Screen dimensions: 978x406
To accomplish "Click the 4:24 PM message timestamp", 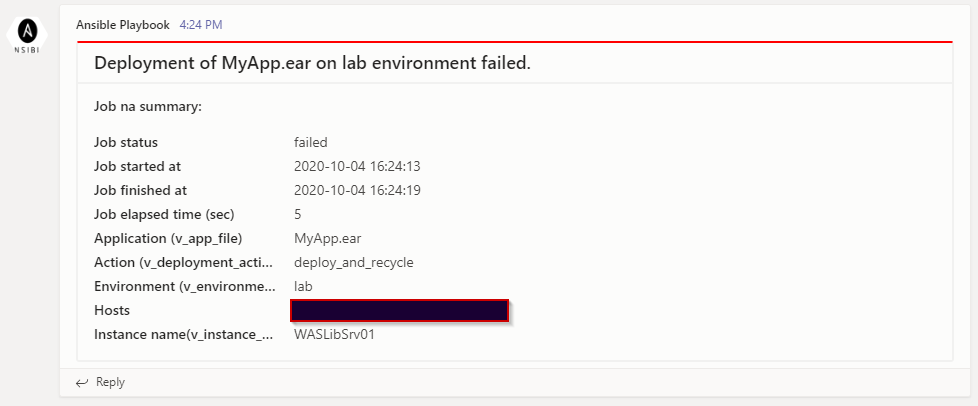I will coord(201,23).
